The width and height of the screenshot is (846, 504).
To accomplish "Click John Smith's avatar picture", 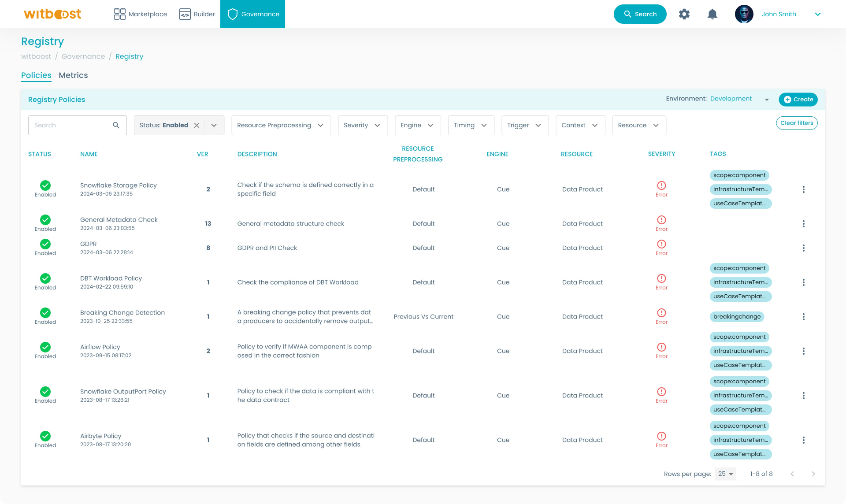I will pyautogui.click(x=744, y=14).
